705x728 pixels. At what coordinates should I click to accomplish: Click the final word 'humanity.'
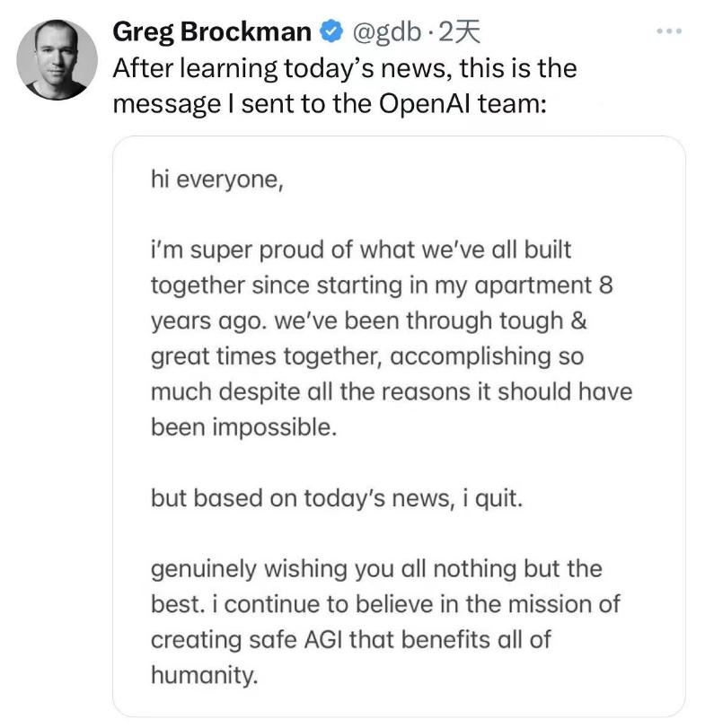(x=205, y=675)
